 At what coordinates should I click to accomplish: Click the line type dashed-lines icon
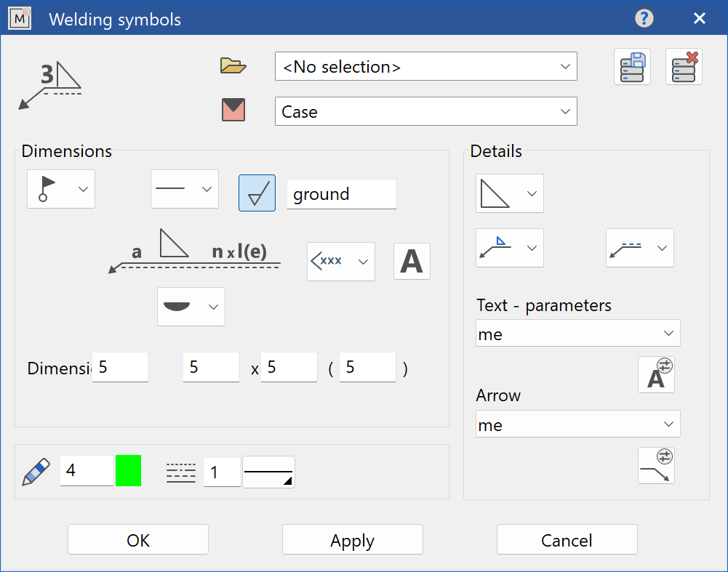(x=181, y=472)
